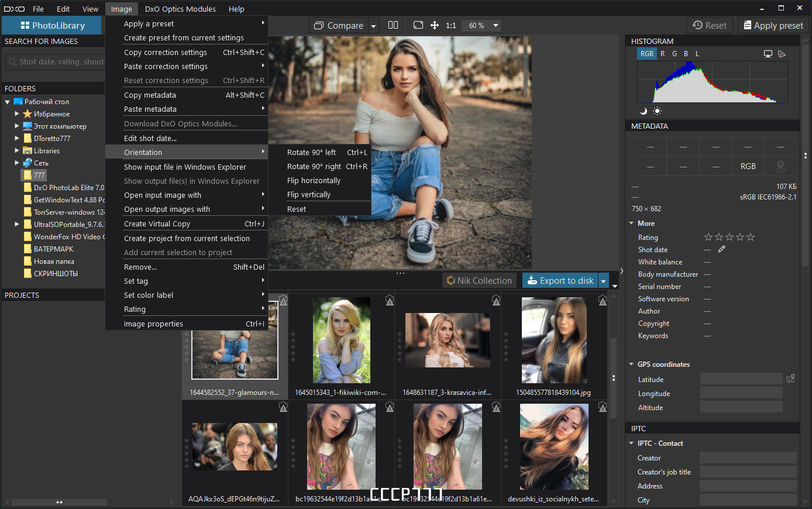
Task: Open Image properties menu entry
Action: pyautogui.click(x=187, y=324)
